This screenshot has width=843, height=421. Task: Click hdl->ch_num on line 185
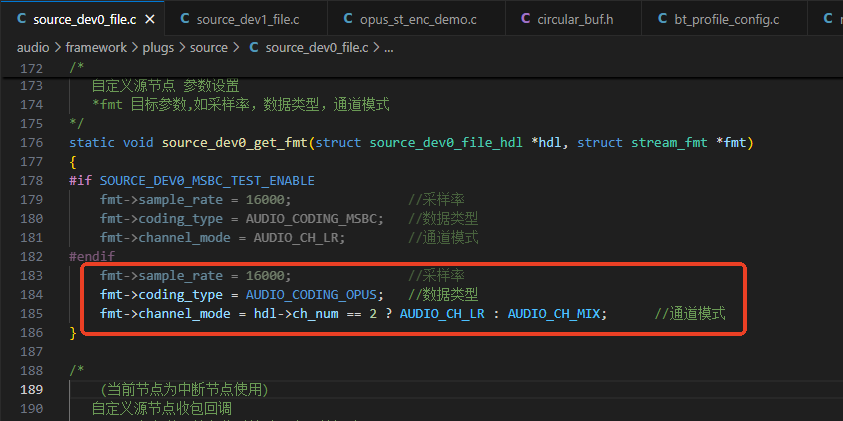pyautogui.click(x=296, y=313)
